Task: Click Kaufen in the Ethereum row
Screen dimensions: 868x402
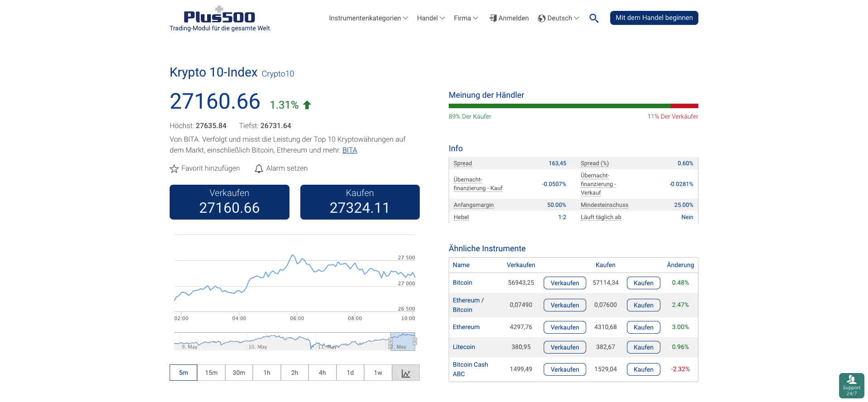Action: point(644,327)
